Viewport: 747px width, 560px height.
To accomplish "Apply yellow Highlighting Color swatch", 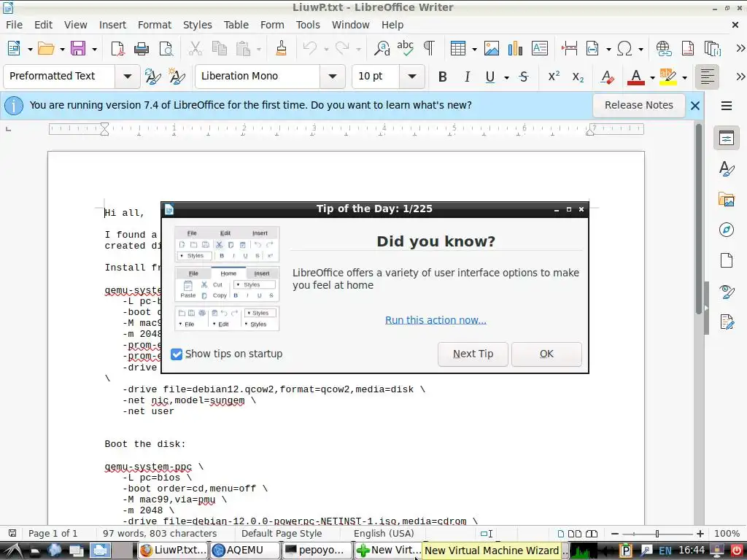I will pyautogui.click(x=668, y=77).
